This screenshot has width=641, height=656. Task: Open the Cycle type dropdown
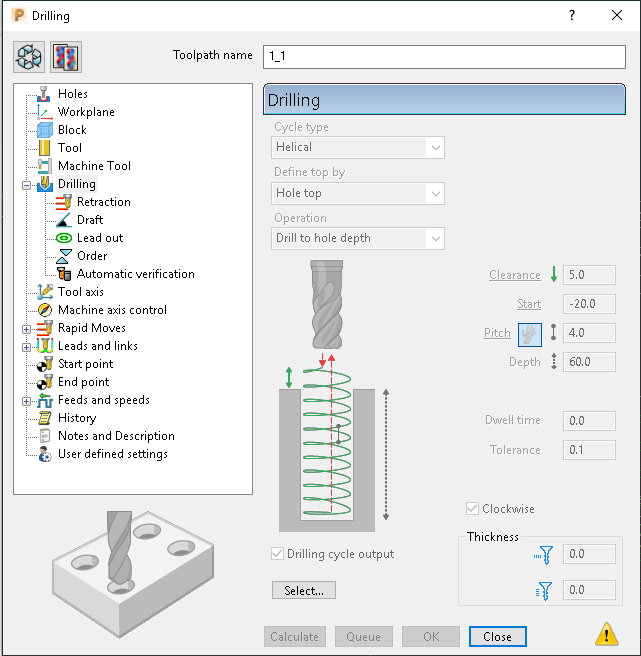(x=358, y=147)
